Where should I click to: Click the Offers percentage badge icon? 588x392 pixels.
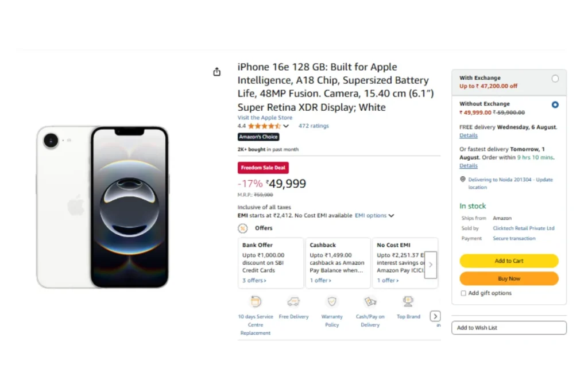click(x=243, y=228)
